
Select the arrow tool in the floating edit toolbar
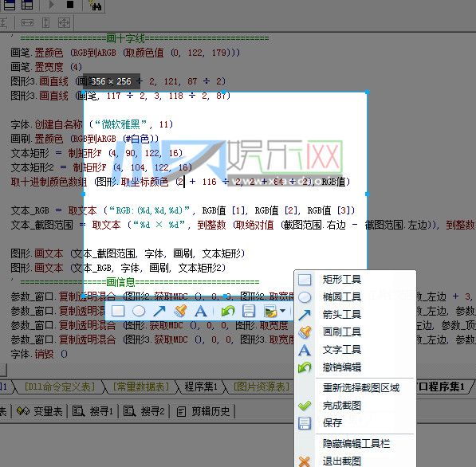(159, 311)
